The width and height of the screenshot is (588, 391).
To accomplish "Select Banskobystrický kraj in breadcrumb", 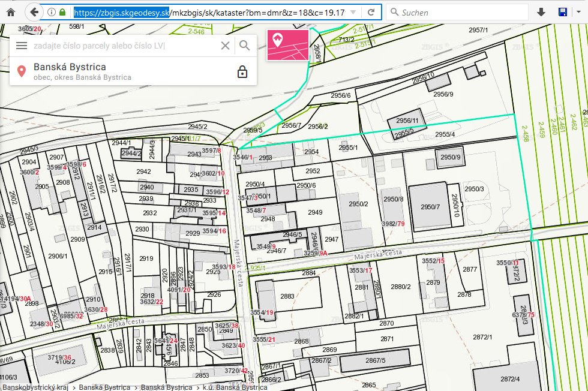I will point(36,387).
